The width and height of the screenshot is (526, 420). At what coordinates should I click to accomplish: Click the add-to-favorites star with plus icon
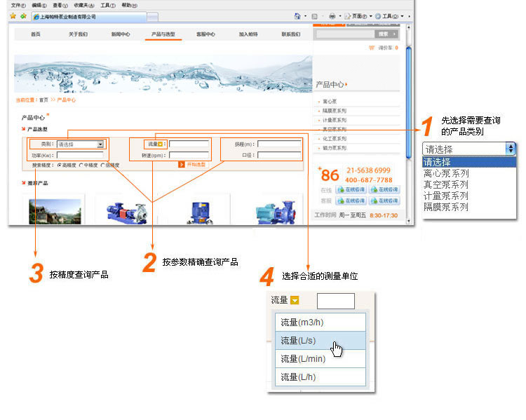pyautogui.click(x=23, y=15)
